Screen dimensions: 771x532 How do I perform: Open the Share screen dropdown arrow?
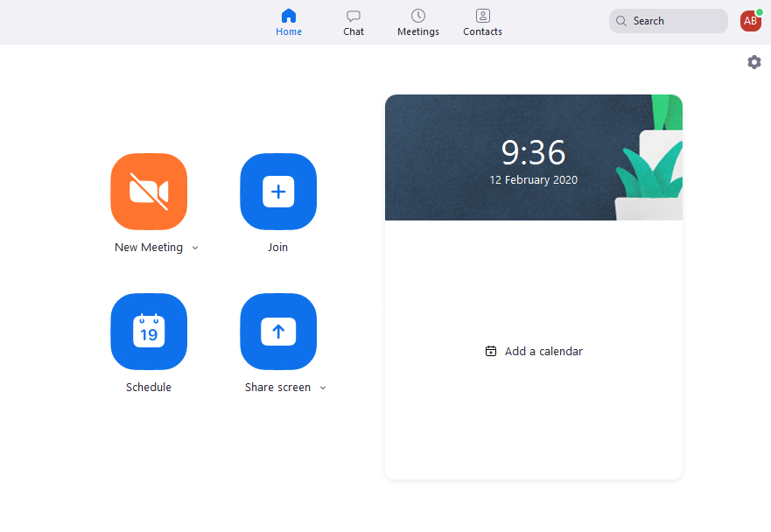click(x=323, y=387)
